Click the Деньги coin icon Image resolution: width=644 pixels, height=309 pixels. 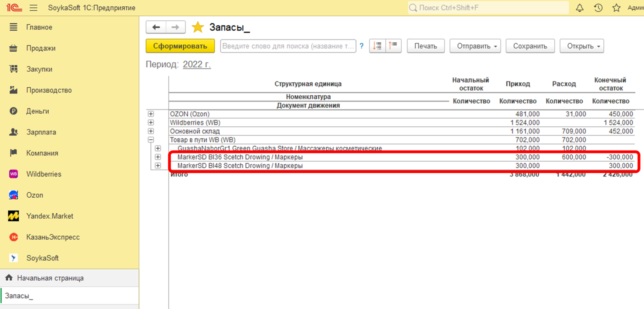[13, 111]
